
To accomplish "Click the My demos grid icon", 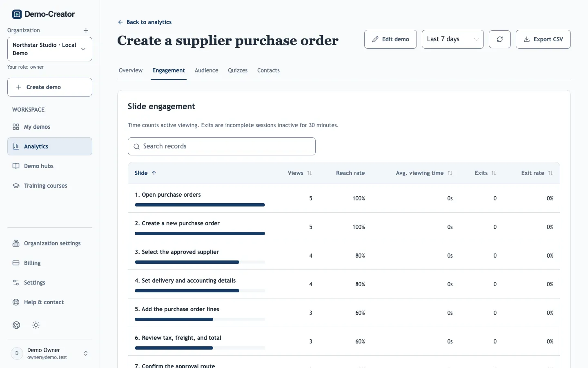I will [x=16, y=127].
